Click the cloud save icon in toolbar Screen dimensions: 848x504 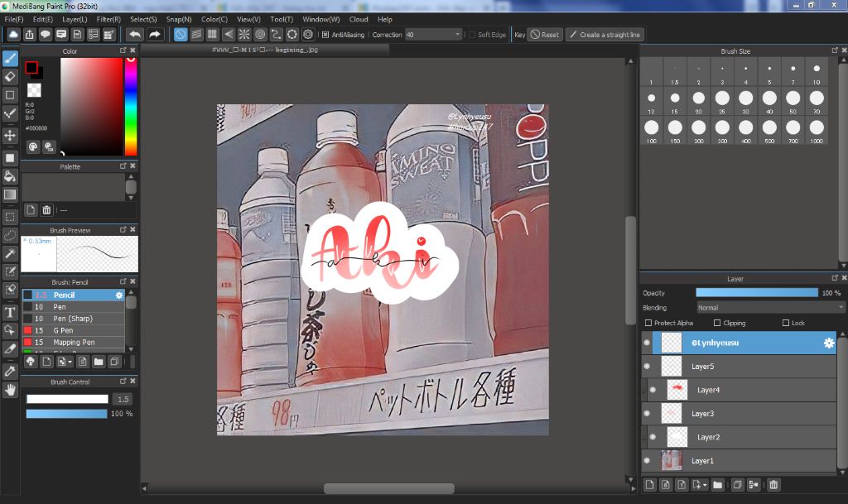(x=13, y=35)
